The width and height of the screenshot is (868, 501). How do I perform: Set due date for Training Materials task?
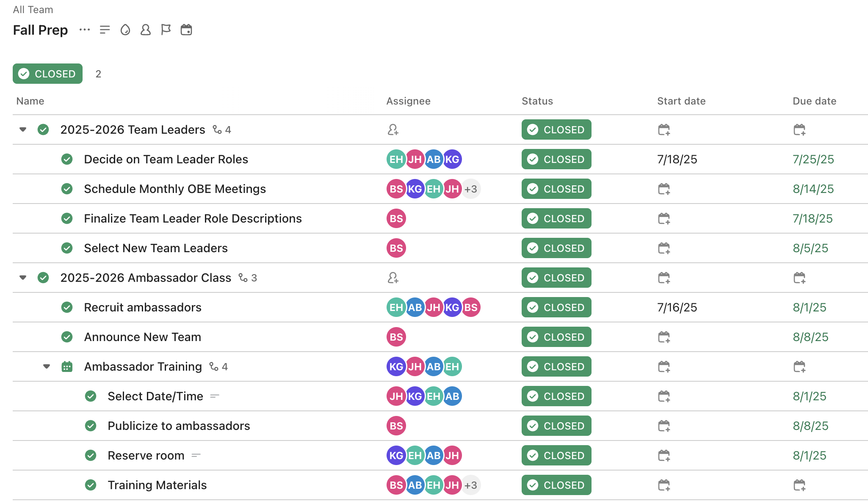pyautogui.click(x=799, y=485)
